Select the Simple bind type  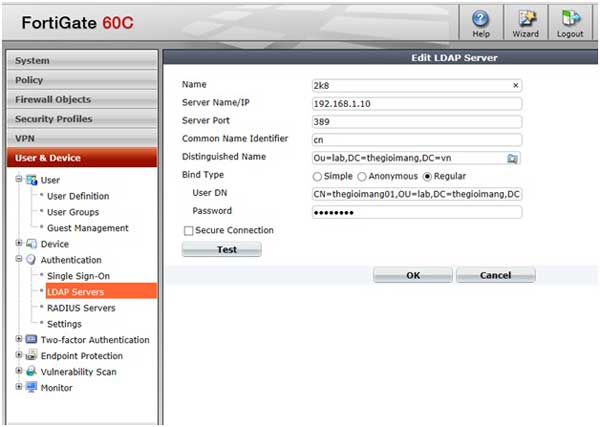click(317, 176)
